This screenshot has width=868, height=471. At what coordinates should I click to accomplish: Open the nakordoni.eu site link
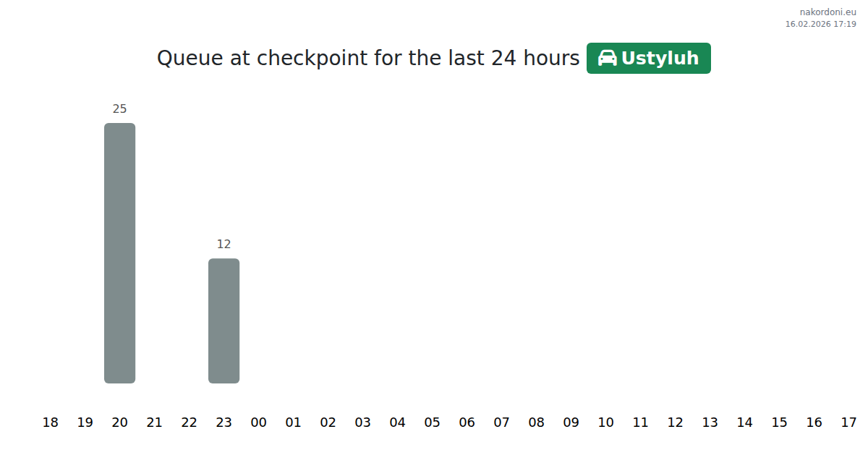coord(827,12)
